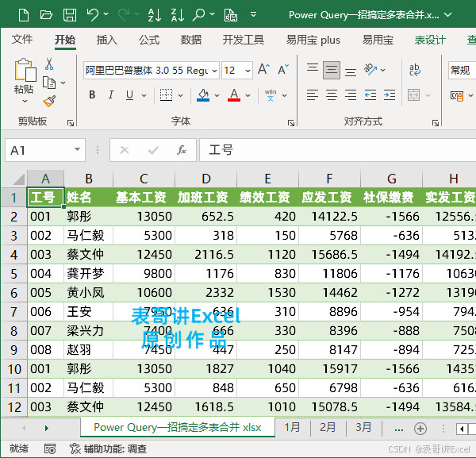Toggle middle vertical alignment
The width and height of the screenshot is (476, 458).
(x=331, y=70)
